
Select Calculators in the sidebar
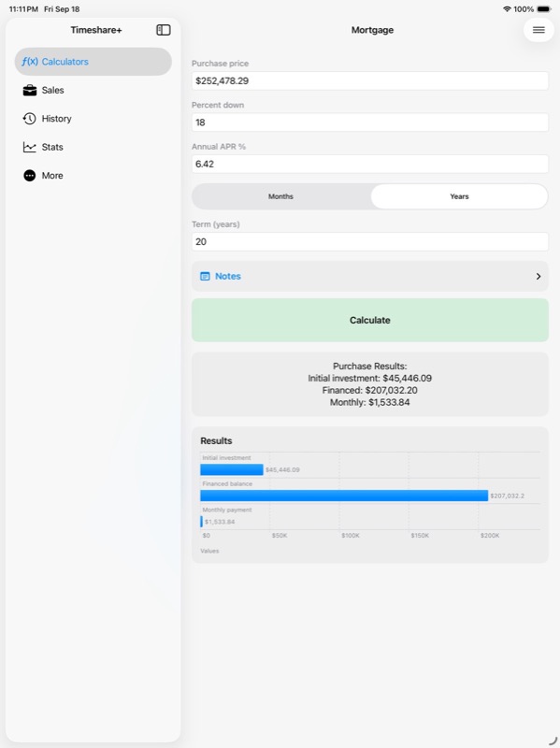[93, 62]
